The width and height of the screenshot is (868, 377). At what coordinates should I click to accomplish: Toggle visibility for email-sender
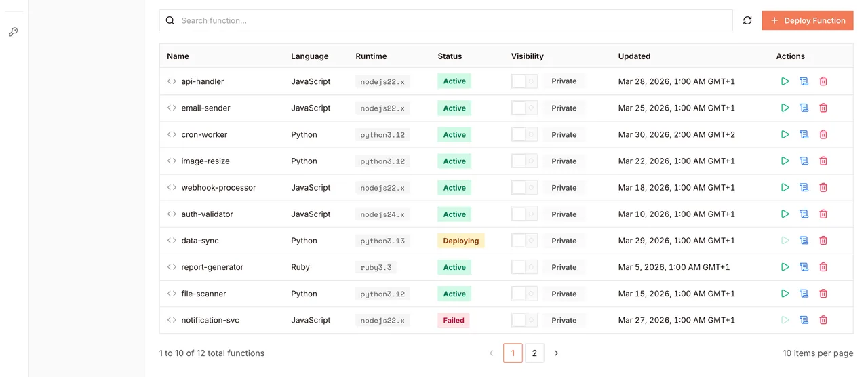coord(524,108)
